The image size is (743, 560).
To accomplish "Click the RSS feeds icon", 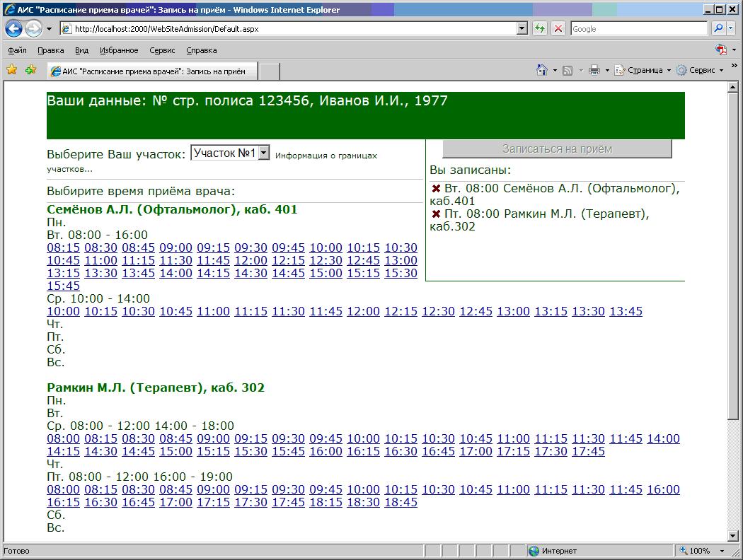I will [568, 71].
